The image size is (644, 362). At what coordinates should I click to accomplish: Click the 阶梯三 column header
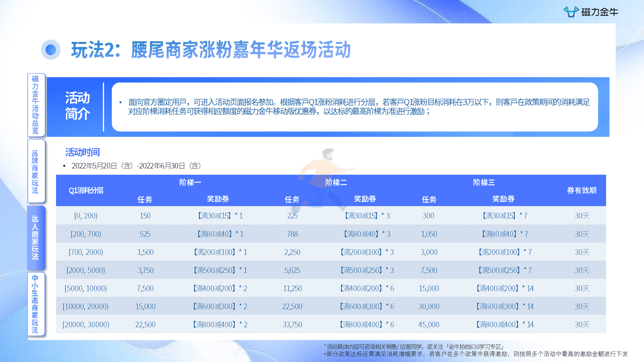point(484,182)
